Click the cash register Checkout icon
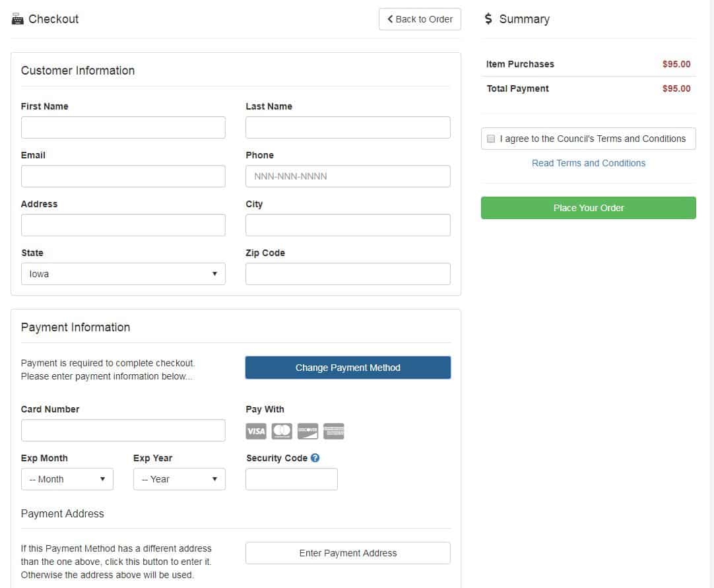The width and height of the screenshot is (714, 588). coord(17,19)
